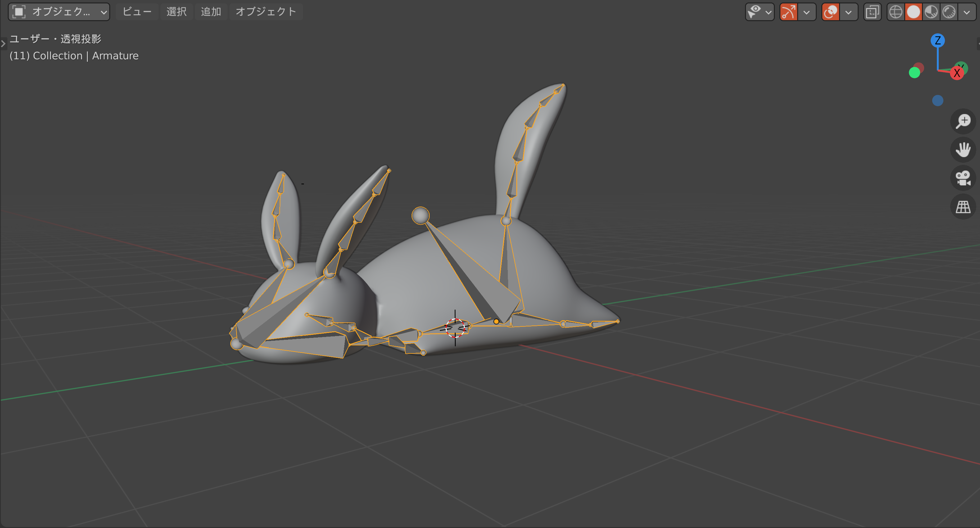Toggle the camera view button

coord(963,178)
